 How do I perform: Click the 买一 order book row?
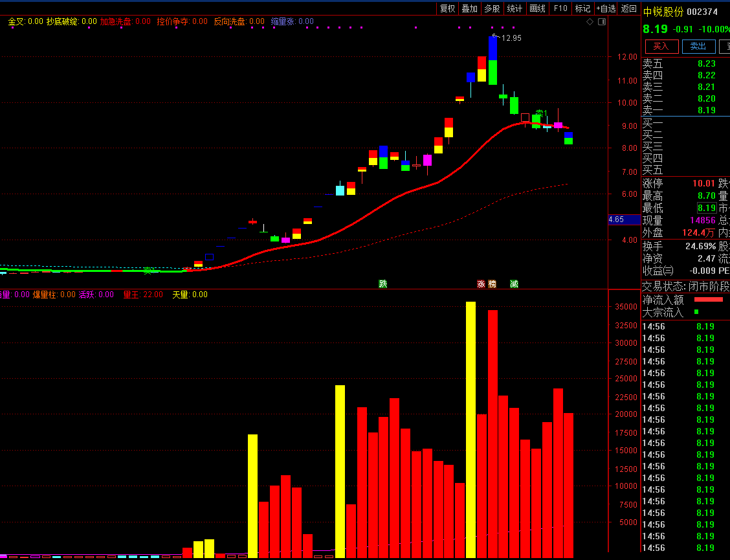pos(686,124)
